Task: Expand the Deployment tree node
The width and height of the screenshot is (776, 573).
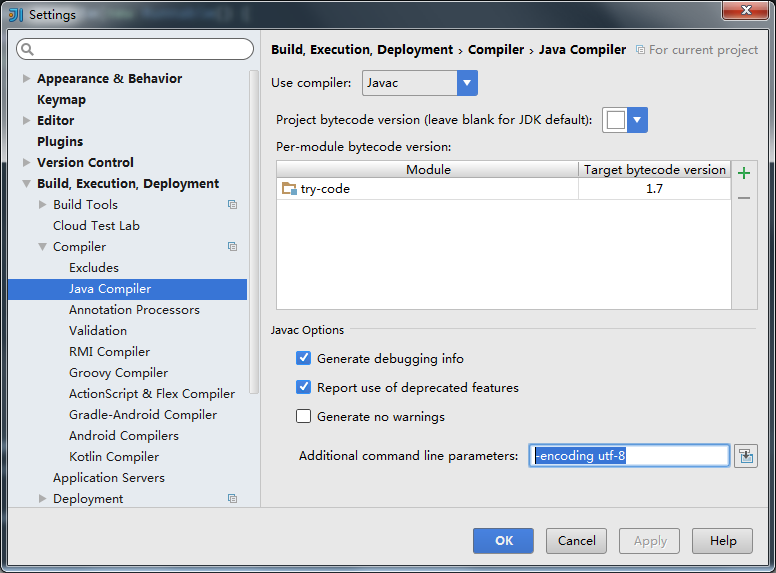Action: click(x=43, y=498)
